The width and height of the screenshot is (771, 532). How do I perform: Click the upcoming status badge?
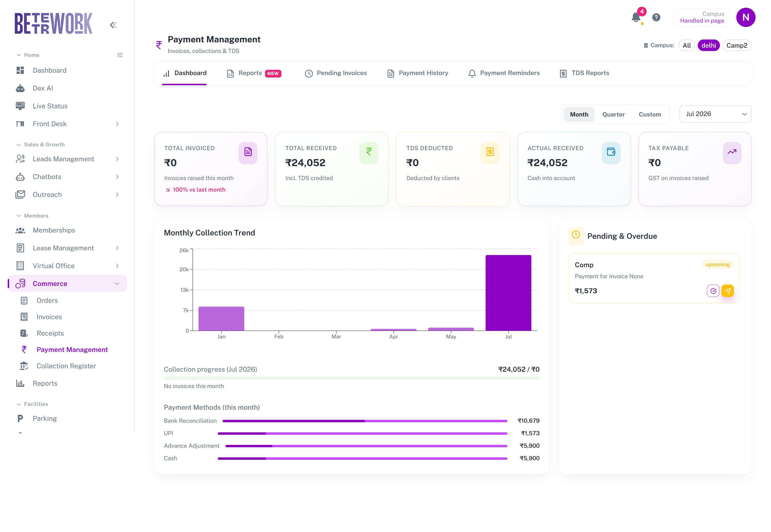click(x=717, y=265)
